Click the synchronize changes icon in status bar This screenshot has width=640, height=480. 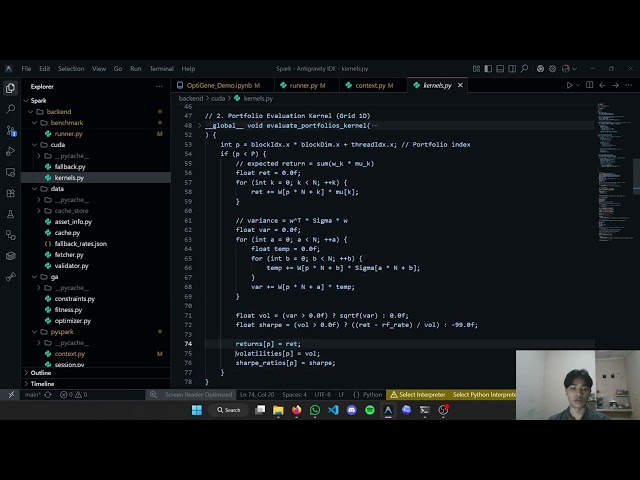(x=48, y=395)
